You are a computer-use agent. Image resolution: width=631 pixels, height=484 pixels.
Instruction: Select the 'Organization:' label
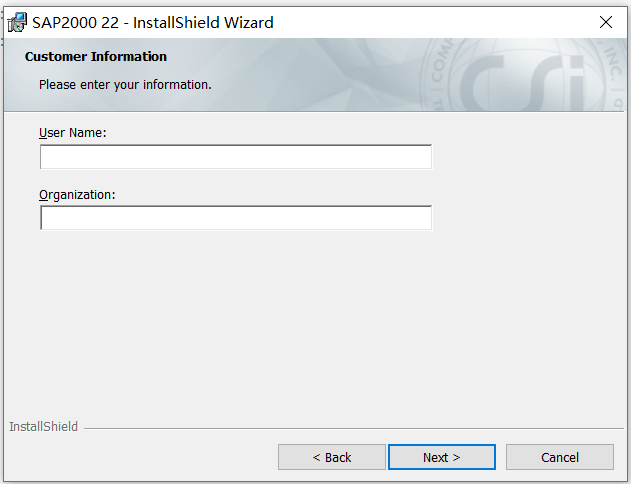[77, 195]
